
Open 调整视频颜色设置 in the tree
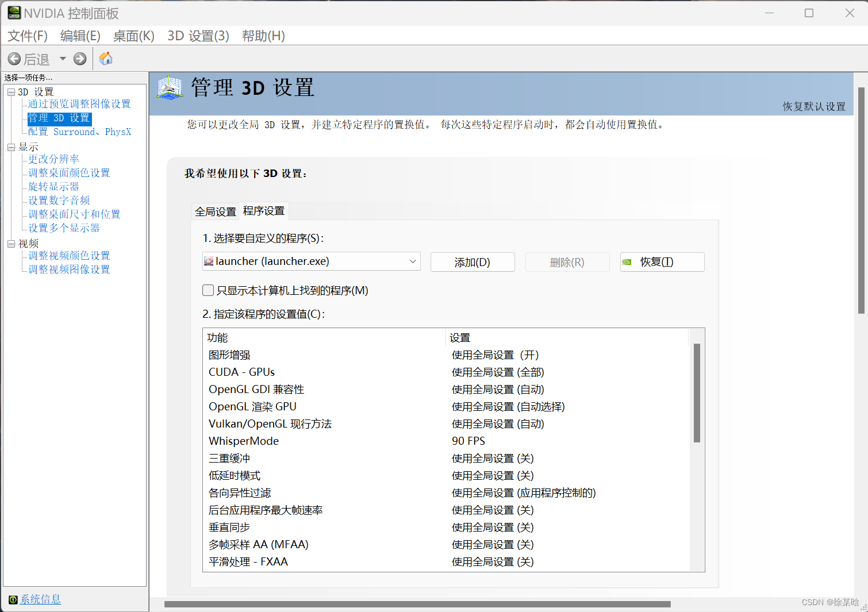tap(69, 256)
